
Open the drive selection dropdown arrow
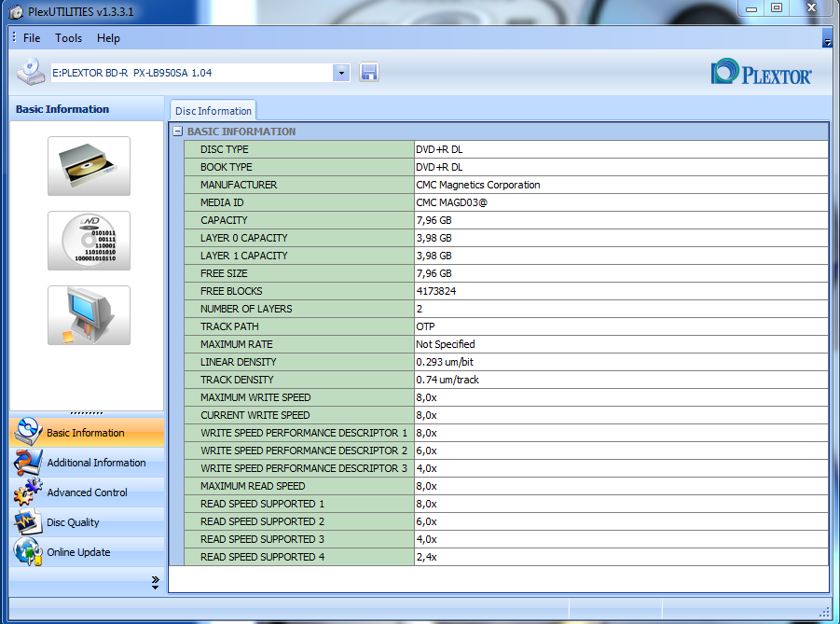(341, 73)
